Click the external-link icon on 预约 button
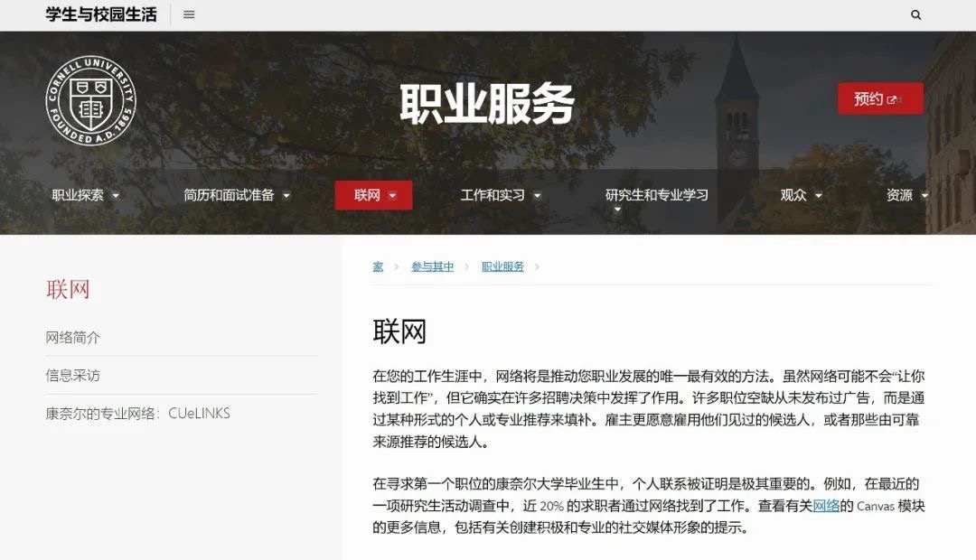Image resolution: width=976 pixels, height=560 pixels. pyautogui.click(x=891, y=99)
